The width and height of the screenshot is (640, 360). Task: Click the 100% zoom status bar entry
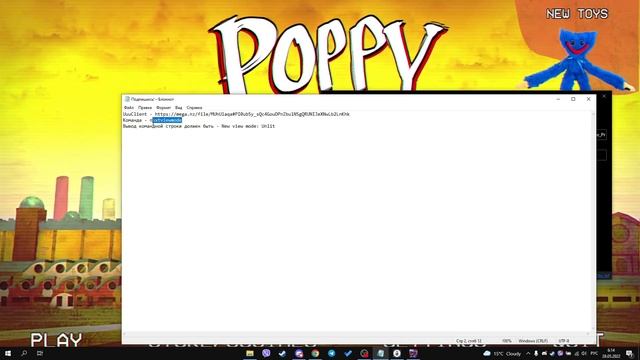click(x=507, y=340)
